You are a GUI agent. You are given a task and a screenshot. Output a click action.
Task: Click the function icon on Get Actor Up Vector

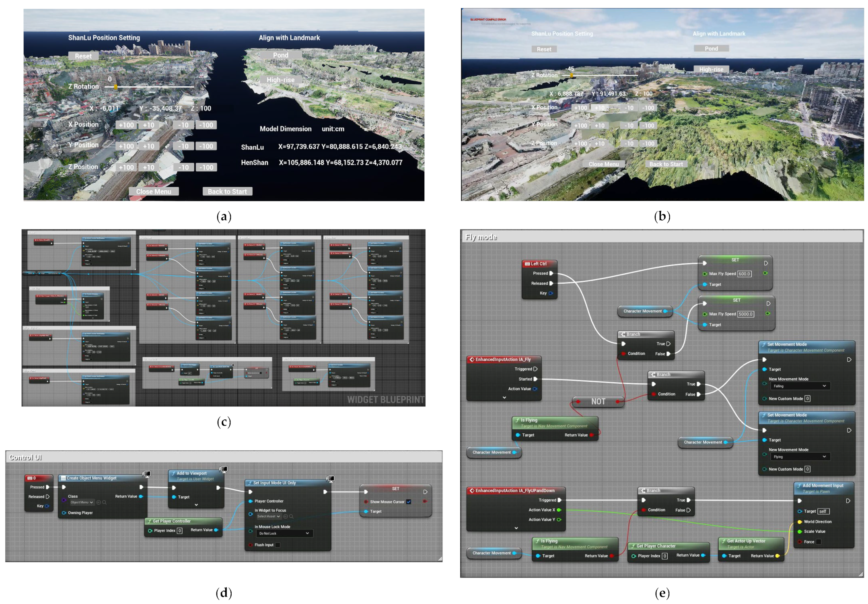click(724, 541)
